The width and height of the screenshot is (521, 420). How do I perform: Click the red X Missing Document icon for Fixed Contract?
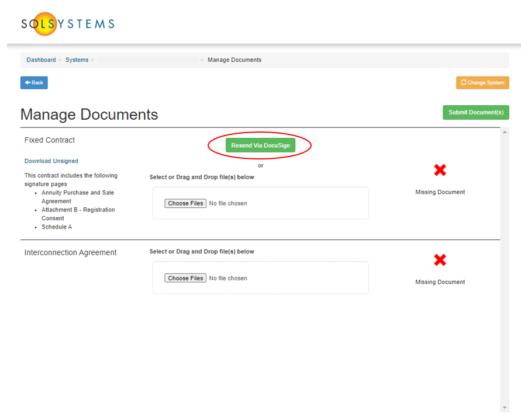point(440,171)
